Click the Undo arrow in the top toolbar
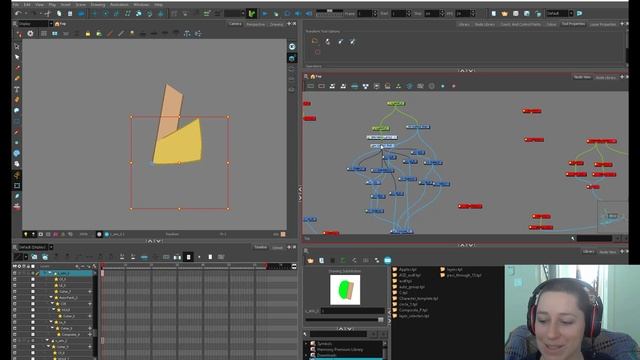Image resolution: width=640 pixels, height=360 pixels. point(18,13)
